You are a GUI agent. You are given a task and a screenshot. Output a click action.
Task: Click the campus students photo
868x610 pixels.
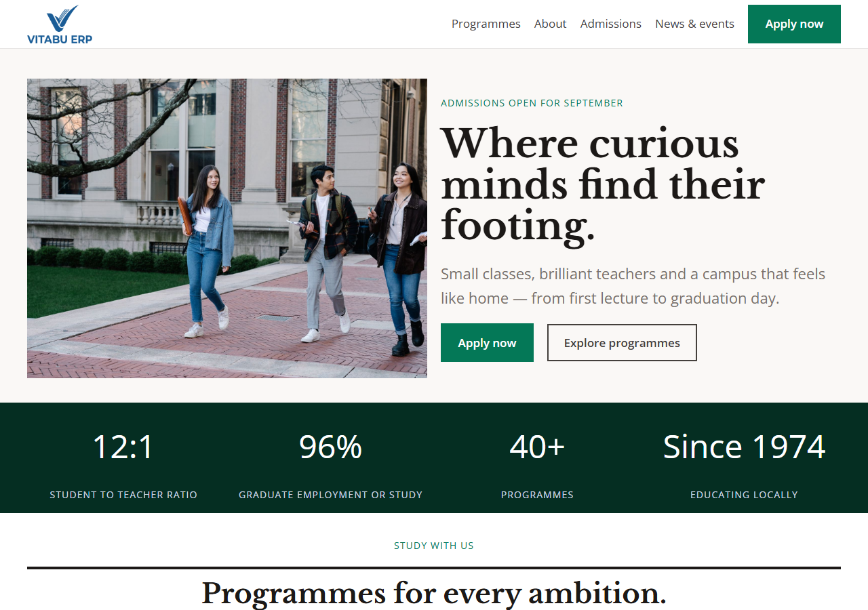pos(227,228)
